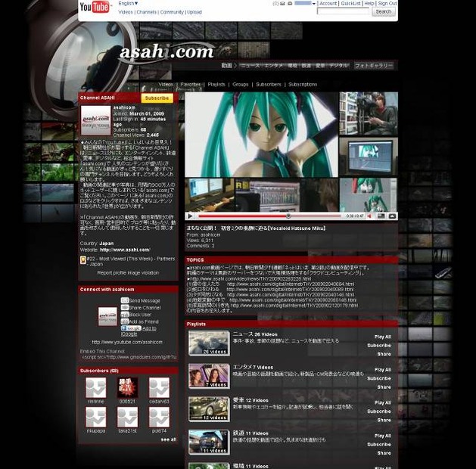Click the embed channel code field
This screenshot has width=476, height=469.
click(x=129, y=357)
